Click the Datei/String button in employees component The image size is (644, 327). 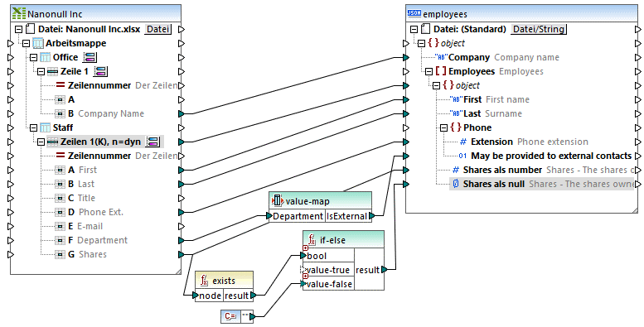click(539, 29)
